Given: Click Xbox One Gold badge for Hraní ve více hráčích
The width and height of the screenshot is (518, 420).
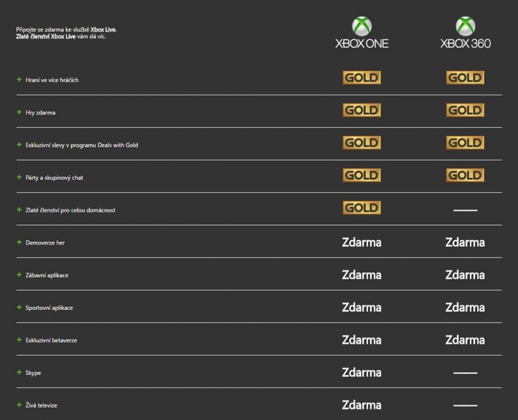Looking at the screenshot, I should [362, 78].
